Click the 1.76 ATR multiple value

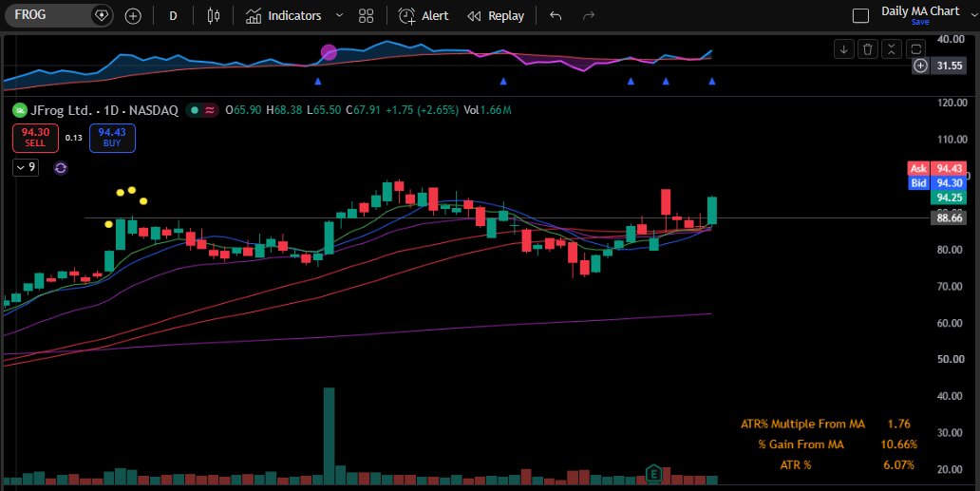(898, 424)
